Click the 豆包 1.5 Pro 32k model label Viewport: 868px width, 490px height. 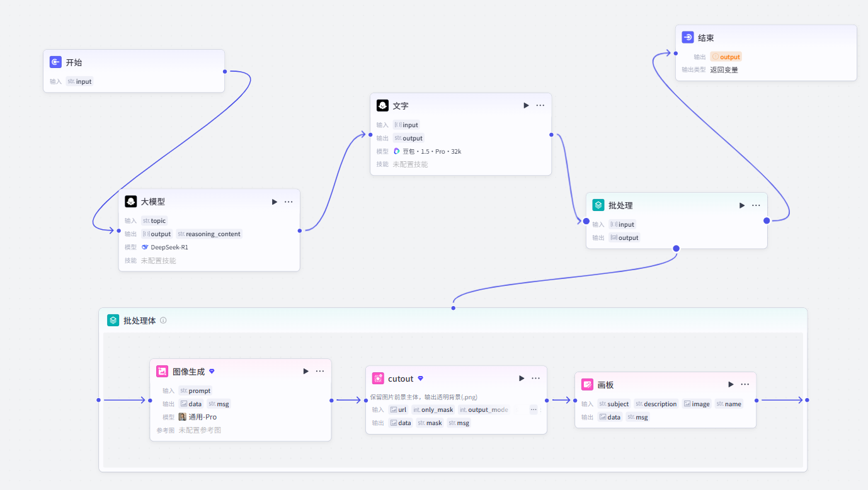[x=427, y=151]
